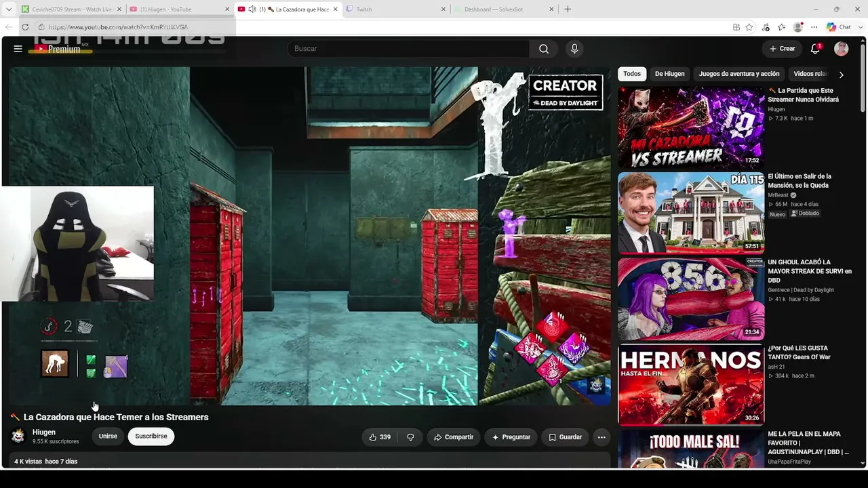
Task: Subscribe with the Suscribirse button
Action: coord(151,436)
